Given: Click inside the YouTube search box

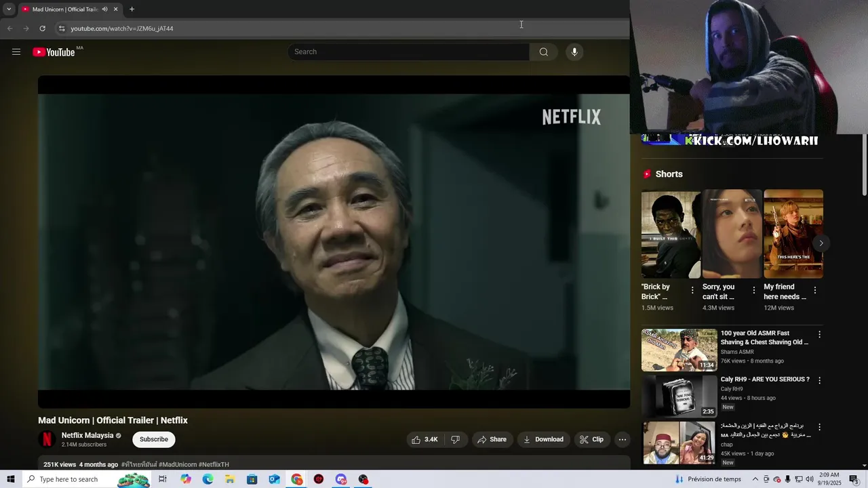Looking at the screenshot, I should pyautogui.click(x=409, y=52).
